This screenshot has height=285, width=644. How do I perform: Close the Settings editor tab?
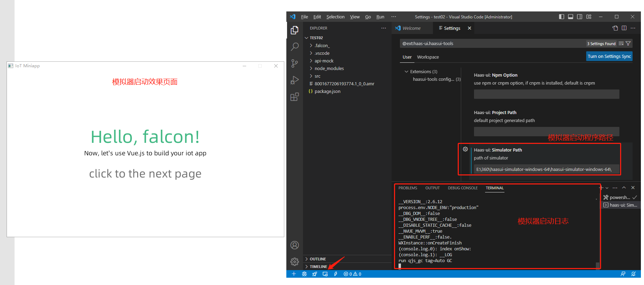[469, 28]
